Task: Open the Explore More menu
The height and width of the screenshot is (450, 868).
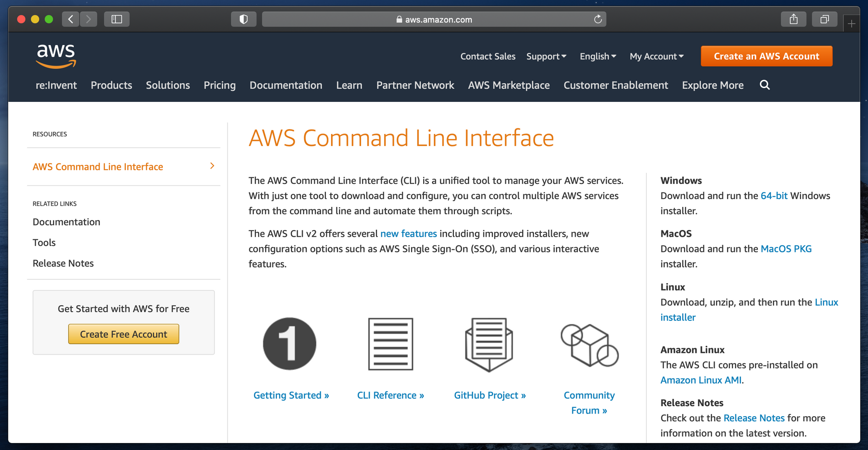Action: coord(713,85)
